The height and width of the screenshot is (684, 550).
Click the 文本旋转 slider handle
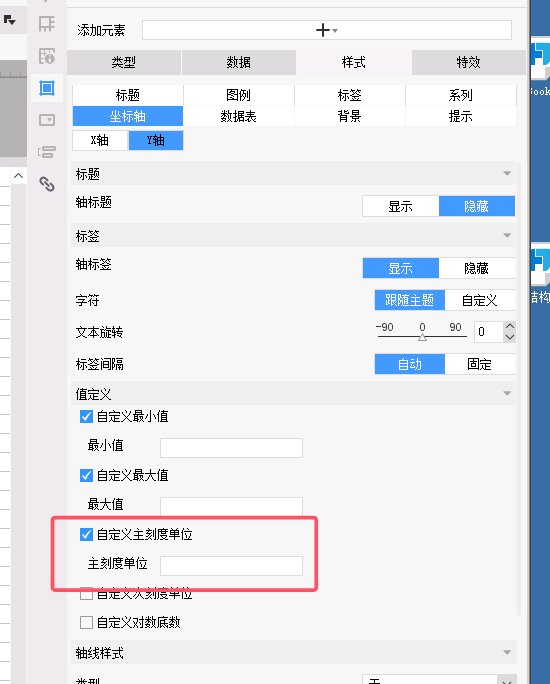(x=422, y=337)
